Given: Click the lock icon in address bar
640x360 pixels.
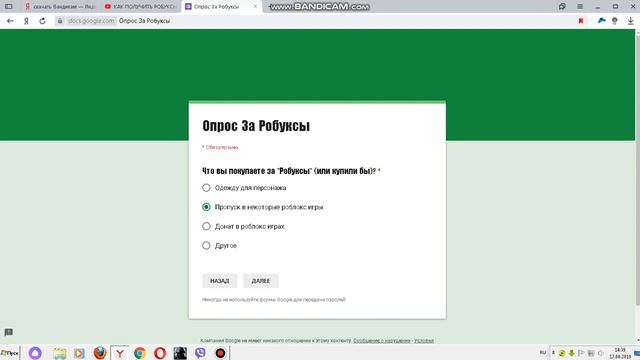Looking at the screenshot, I should pyautogui.click(x=60, y=21).
